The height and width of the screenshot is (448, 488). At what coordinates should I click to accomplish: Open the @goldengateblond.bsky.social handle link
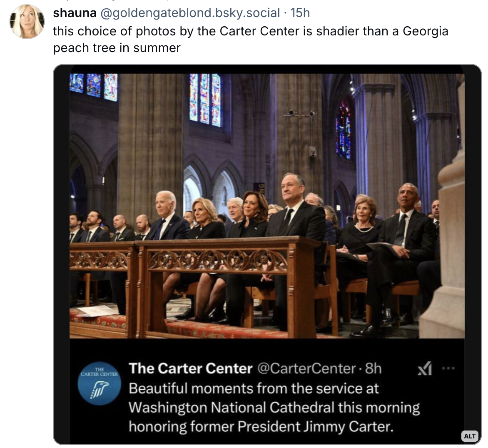(x=189, y=13)
